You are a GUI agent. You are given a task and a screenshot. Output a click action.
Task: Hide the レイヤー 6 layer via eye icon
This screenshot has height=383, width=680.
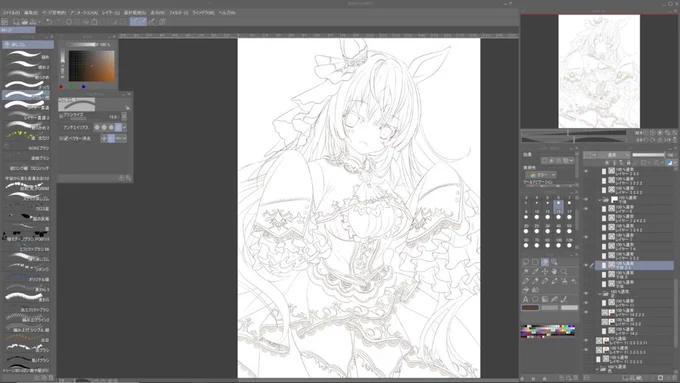point(586,209)
